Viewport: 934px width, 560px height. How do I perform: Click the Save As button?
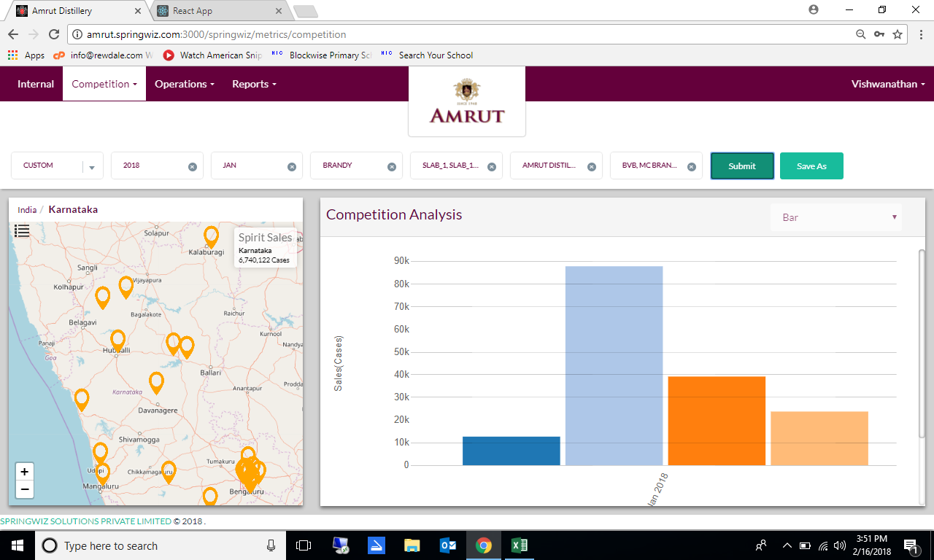811,166
